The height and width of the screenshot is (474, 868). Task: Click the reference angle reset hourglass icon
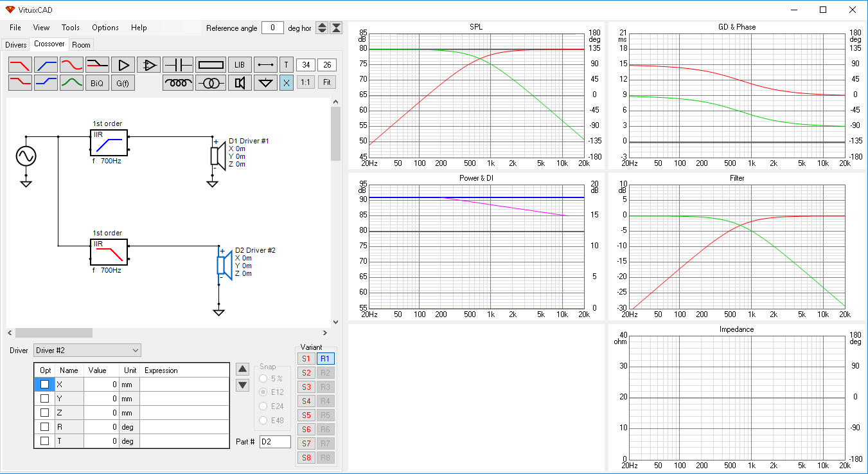(x=336, y=28)
